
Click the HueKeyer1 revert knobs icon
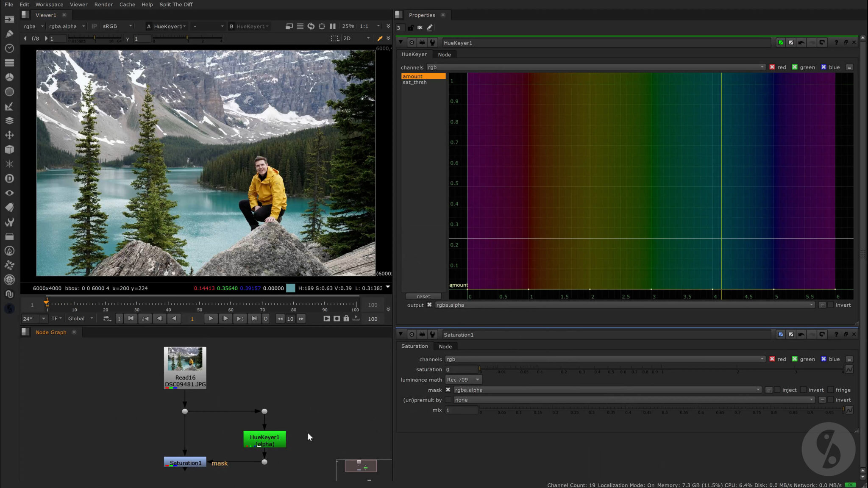[x=822, y=43]
